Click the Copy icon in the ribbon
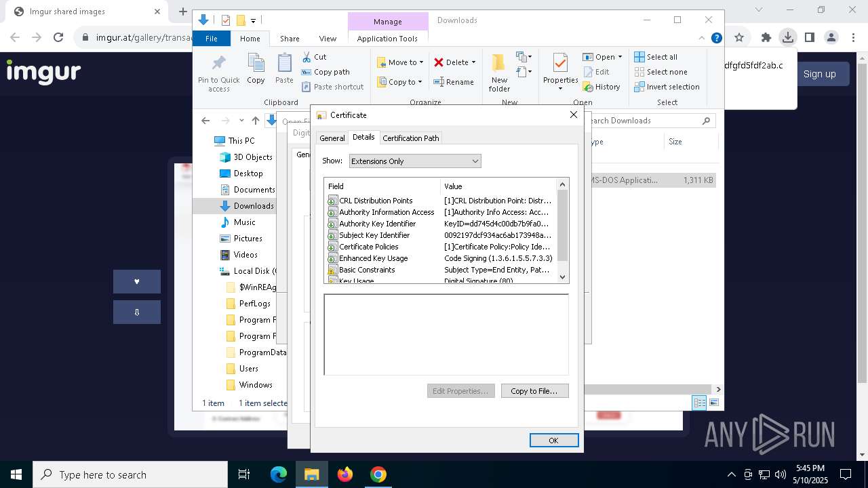The width and height of the screenshot is (868, 488). point(256,63)
